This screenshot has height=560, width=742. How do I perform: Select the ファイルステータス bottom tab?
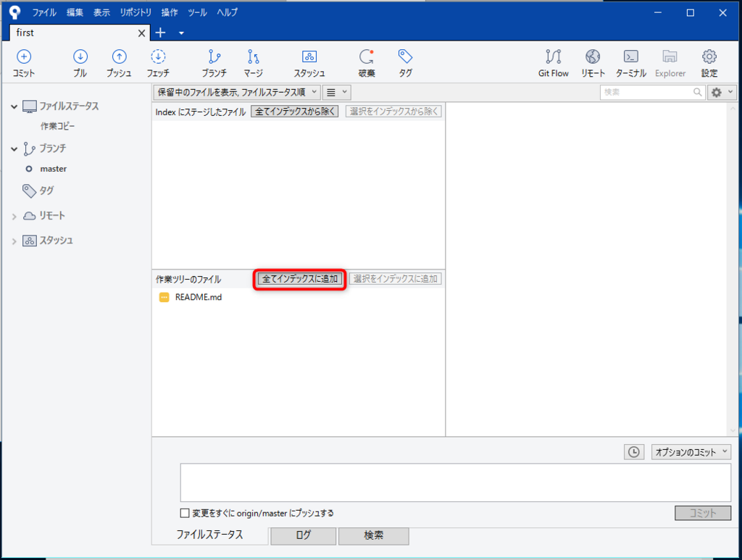click(209, 535)
